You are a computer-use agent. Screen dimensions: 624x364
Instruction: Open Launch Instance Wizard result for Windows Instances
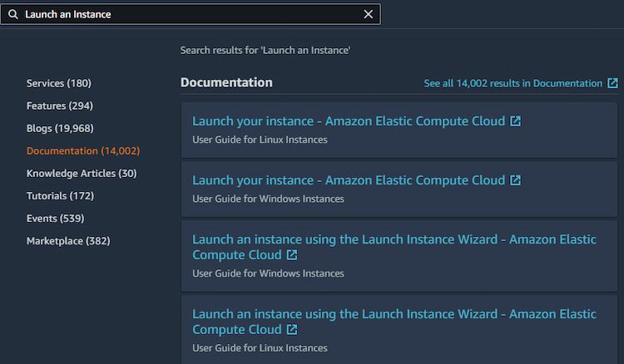(x=394, y=247)
